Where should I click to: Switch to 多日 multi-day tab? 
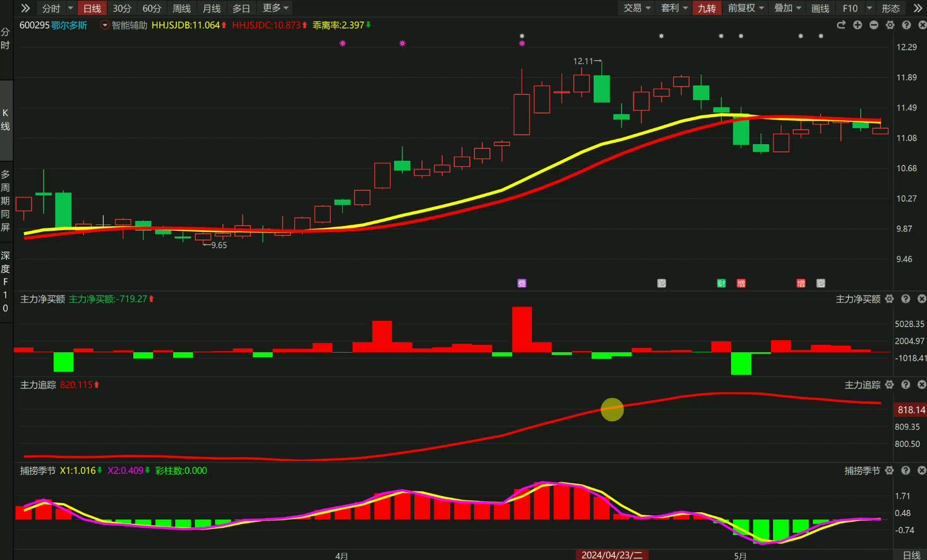click(241, 8)
